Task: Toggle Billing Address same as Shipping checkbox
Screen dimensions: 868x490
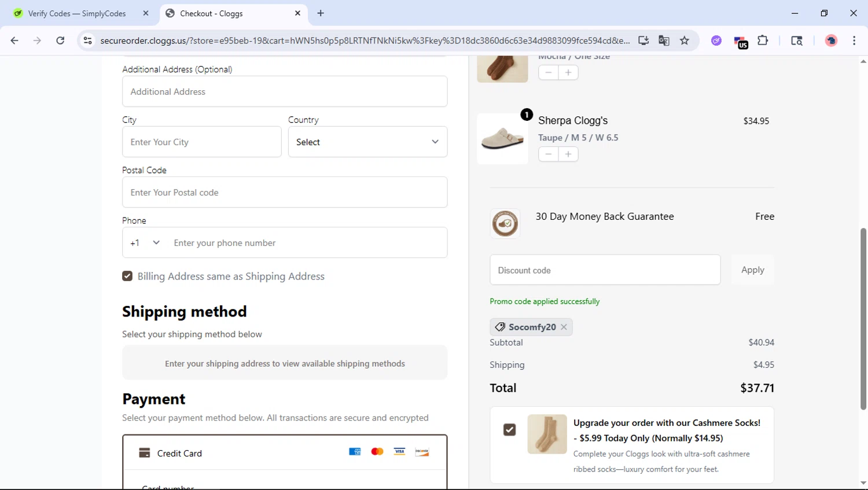Action: pyautogui.click(x=127, y=276)
